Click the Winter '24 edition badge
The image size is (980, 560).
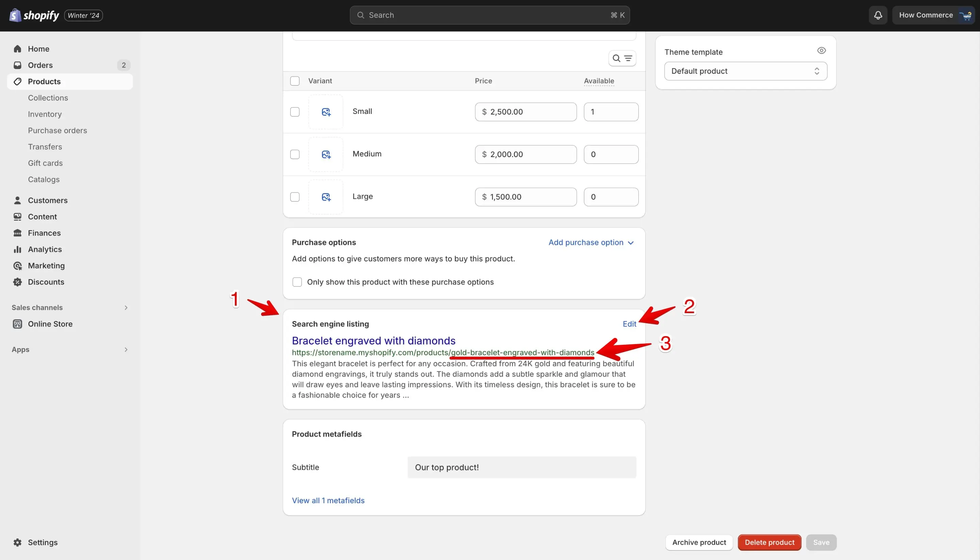click(83, 15)
